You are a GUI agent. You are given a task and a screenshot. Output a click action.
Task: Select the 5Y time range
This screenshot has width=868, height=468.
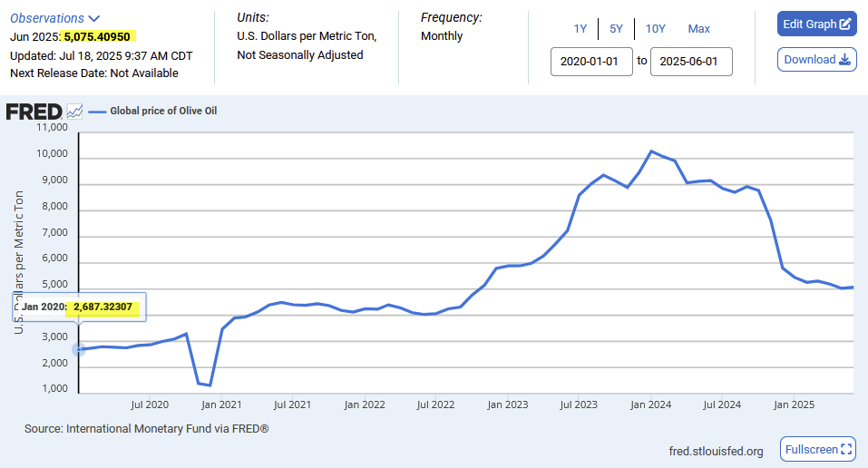tap(616, 29)
